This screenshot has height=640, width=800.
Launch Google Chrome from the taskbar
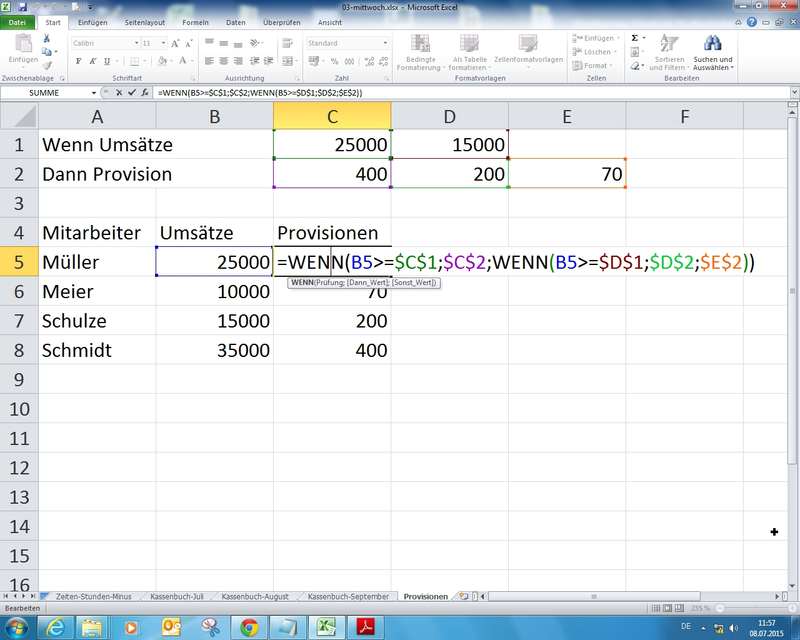(x=246, y=627)
